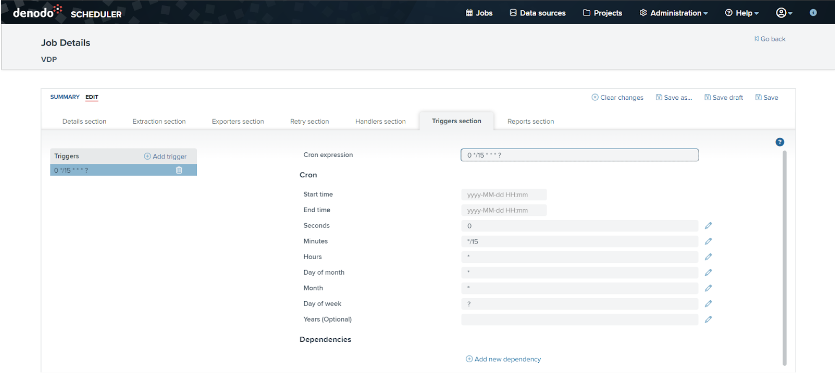
Task: Open the Help dropdown menu
Action: pos(742,13)
